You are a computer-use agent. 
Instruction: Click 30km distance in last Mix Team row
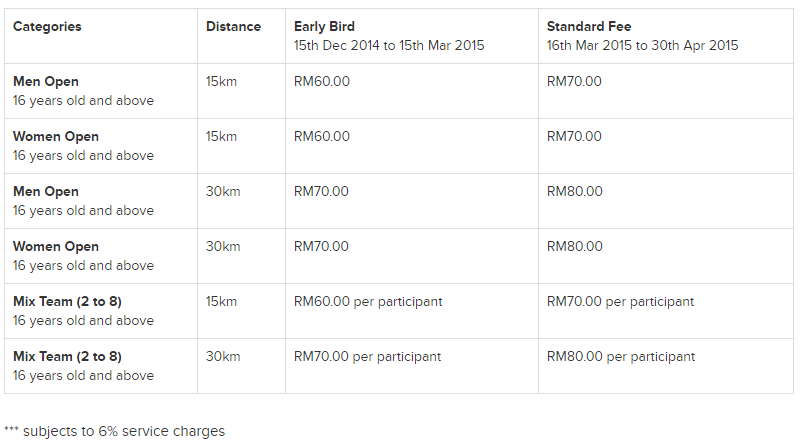click(x=223, y=357)
